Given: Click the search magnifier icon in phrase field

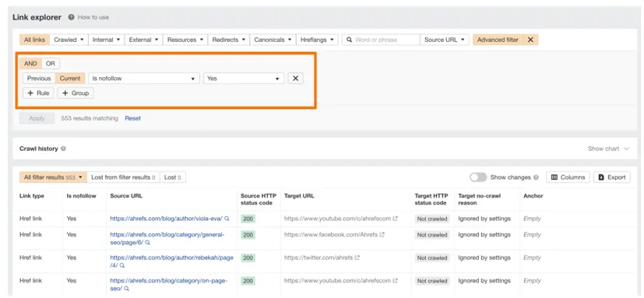Looking at the screenshot, I should (x=349, y=40).
